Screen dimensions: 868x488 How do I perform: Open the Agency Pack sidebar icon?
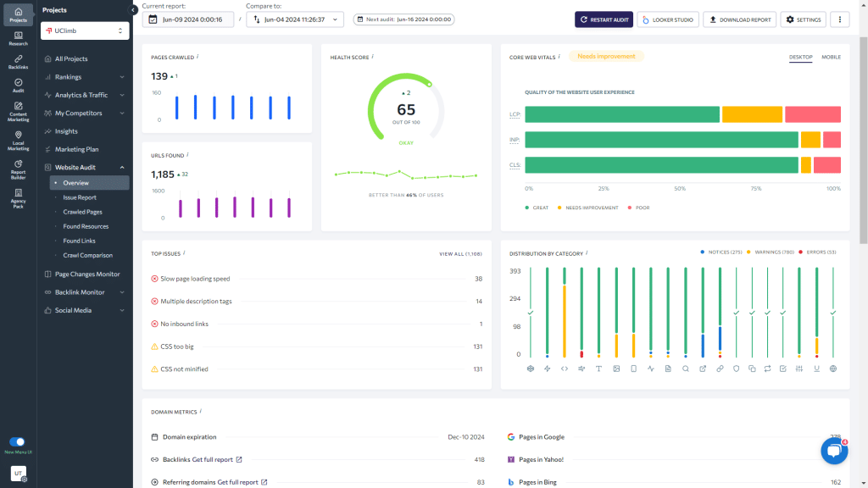pyautogui.click(x=17, y=197)
